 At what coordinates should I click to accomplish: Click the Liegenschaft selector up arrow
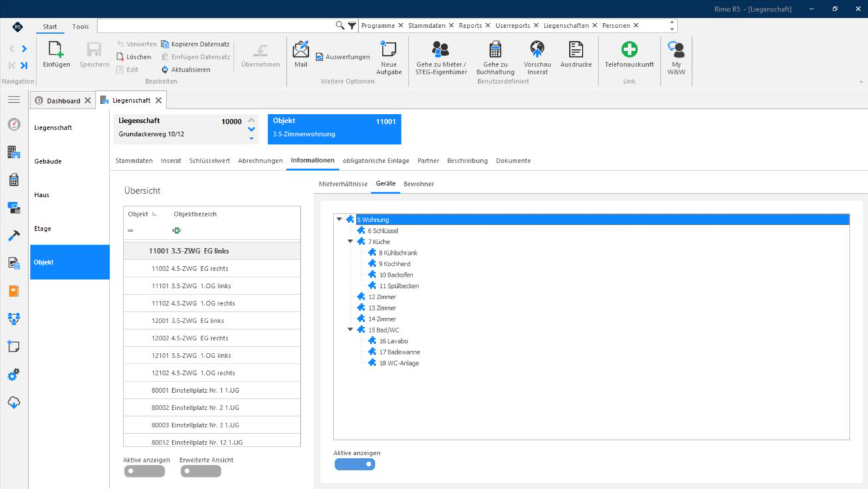tap(251, 120)
